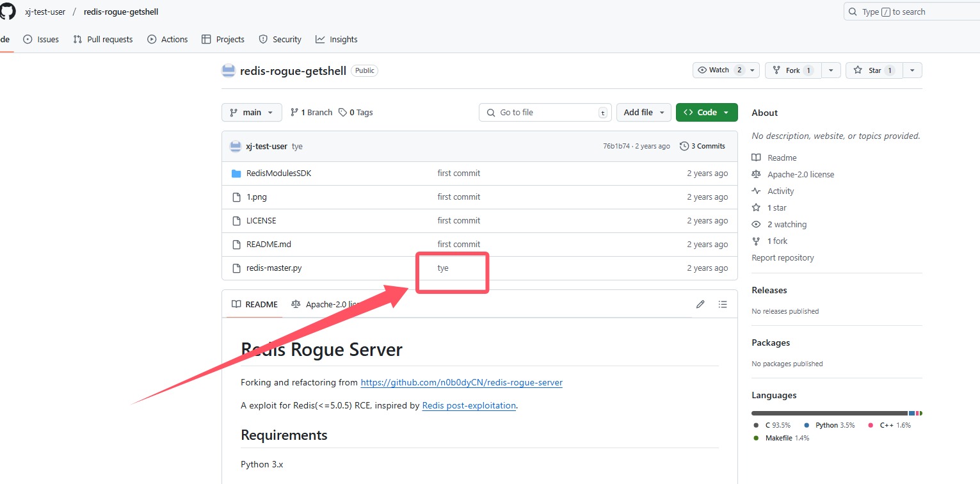Follow the n0b0dyCN redis-rogue-server link
The image size is (980, 484).
point(461,382)
